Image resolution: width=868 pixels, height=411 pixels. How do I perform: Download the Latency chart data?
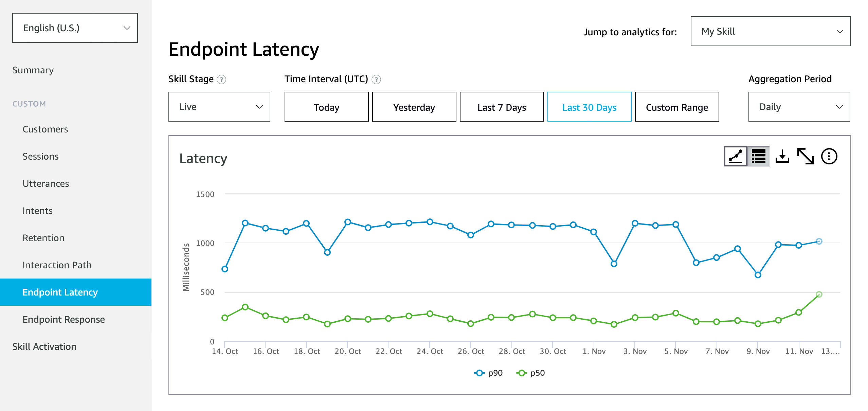pyautogui.click(x=782, y=157)
